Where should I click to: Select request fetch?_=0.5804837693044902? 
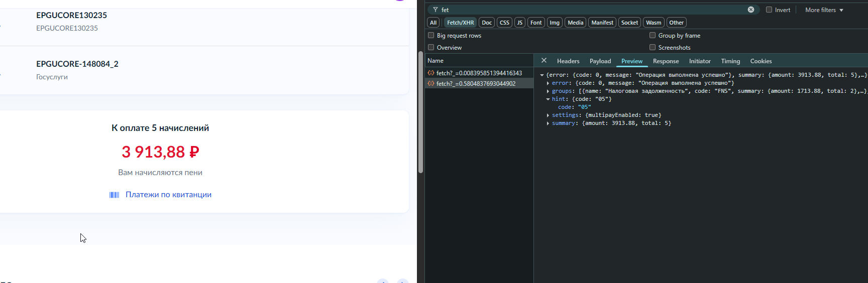pyautogui.click(x=479, y=83)
